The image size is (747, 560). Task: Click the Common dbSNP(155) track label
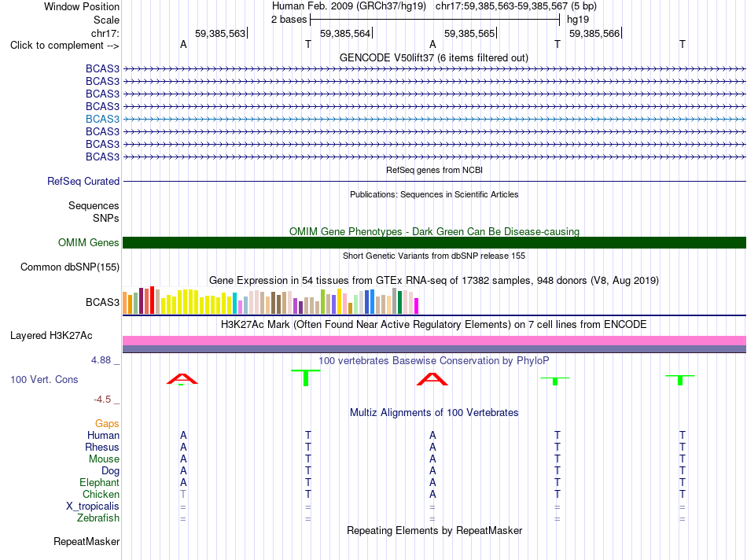[x=69, y=267]
